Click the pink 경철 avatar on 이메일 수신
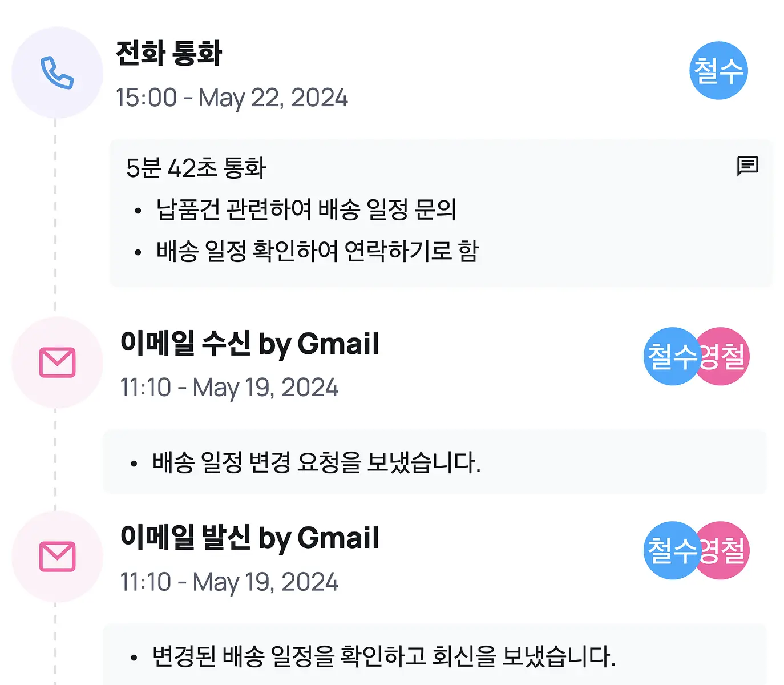 point(725,356)
